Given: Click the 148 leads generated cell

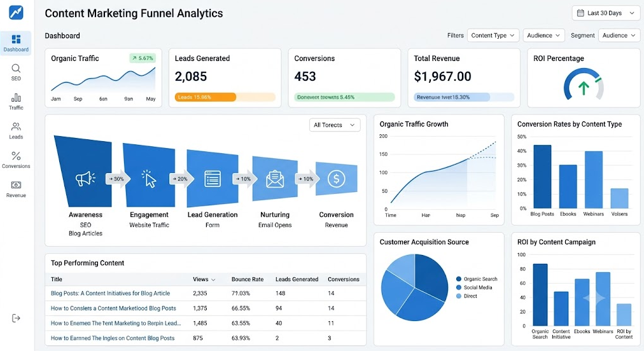Looking at the screenshot, I should coord(280,293).
